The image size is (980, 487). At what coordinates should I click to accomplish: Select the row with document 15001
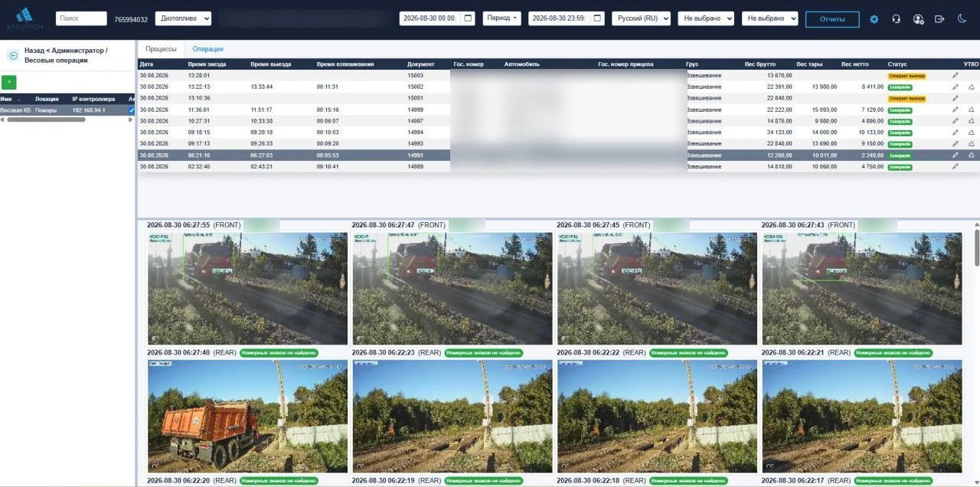point(558,98)
